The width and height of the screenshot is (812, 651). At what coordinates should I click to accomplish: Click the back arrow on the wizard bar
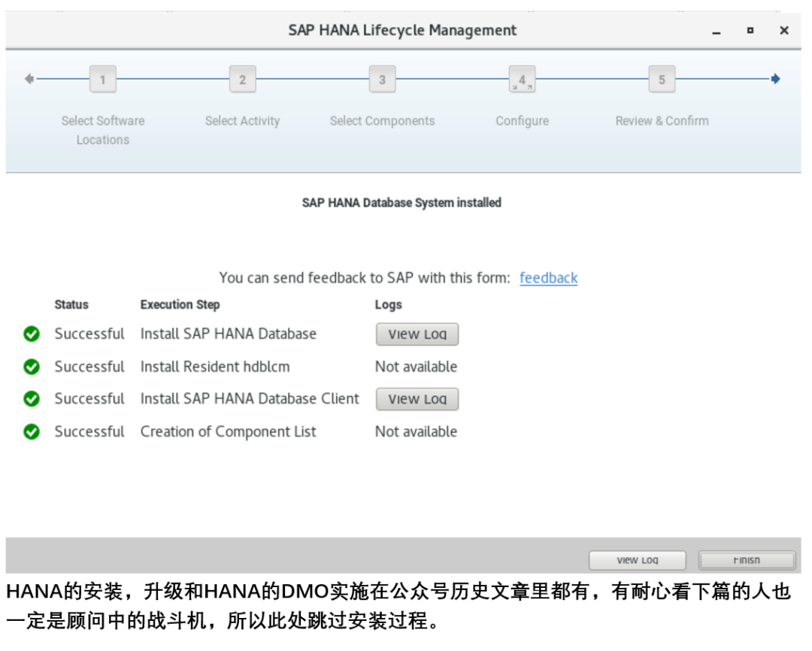pyautogui.click(x=29, y=79)
